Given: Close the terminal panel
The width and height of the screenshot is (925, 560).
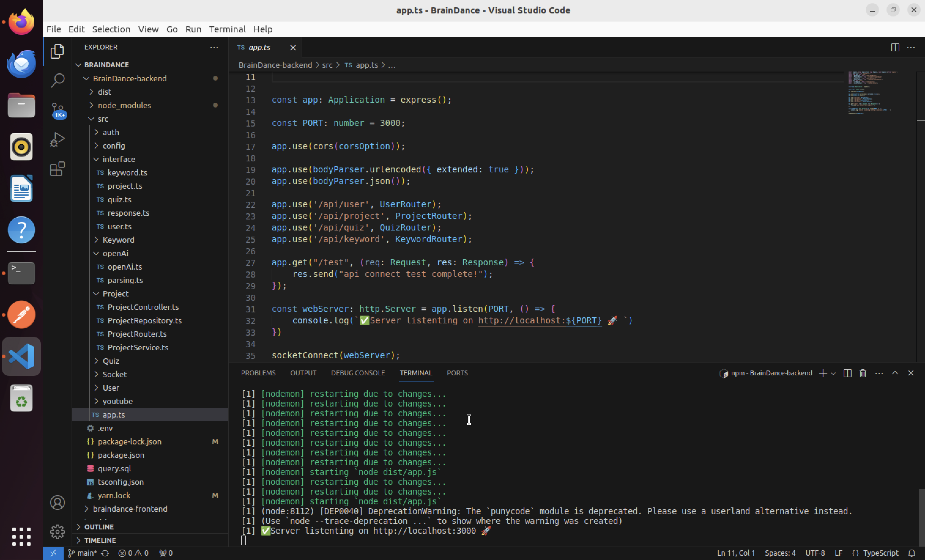Looking at the screenshot, I should coord(911,373).
